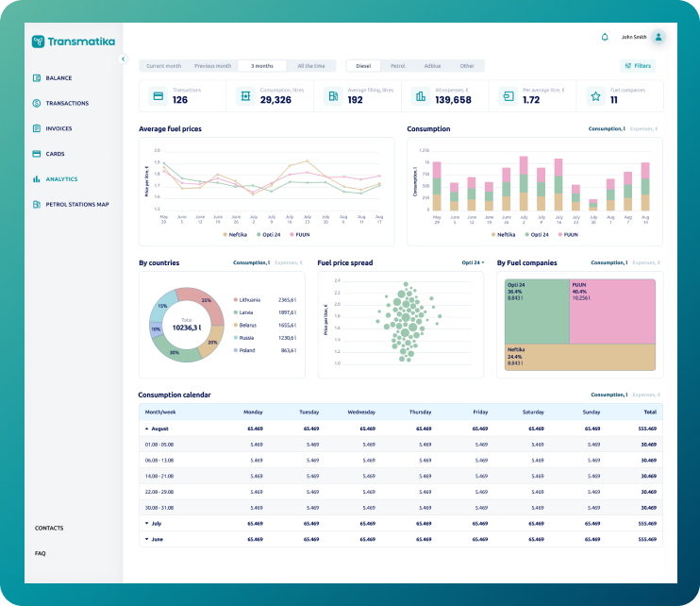Open the FAQ link in the sidebar
The height and width of the screenshot is (606, 700).
click(41, 553)
